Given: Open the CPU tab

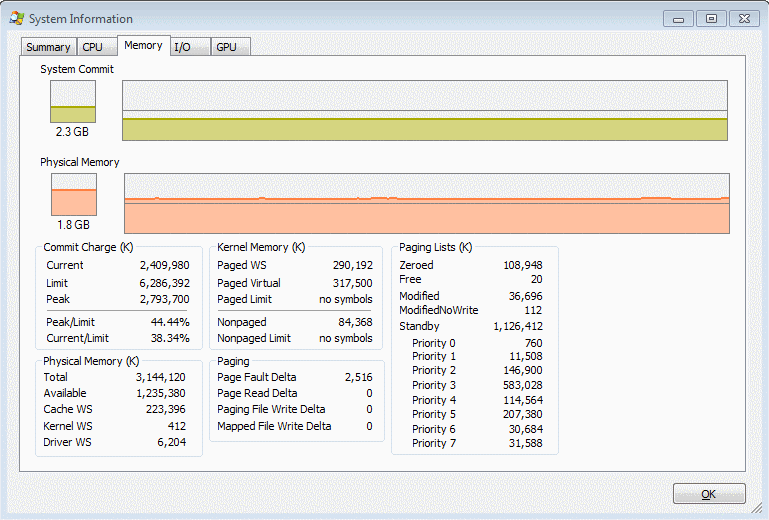Looking at the screenshot, I should pos(97,47).
